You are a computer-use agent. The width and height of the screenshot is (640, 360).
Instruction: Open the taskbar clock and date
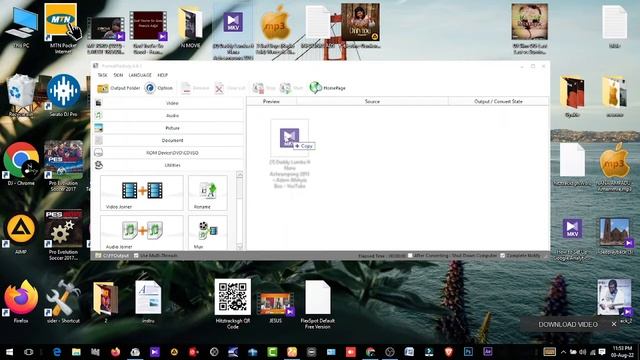[622, 352]
